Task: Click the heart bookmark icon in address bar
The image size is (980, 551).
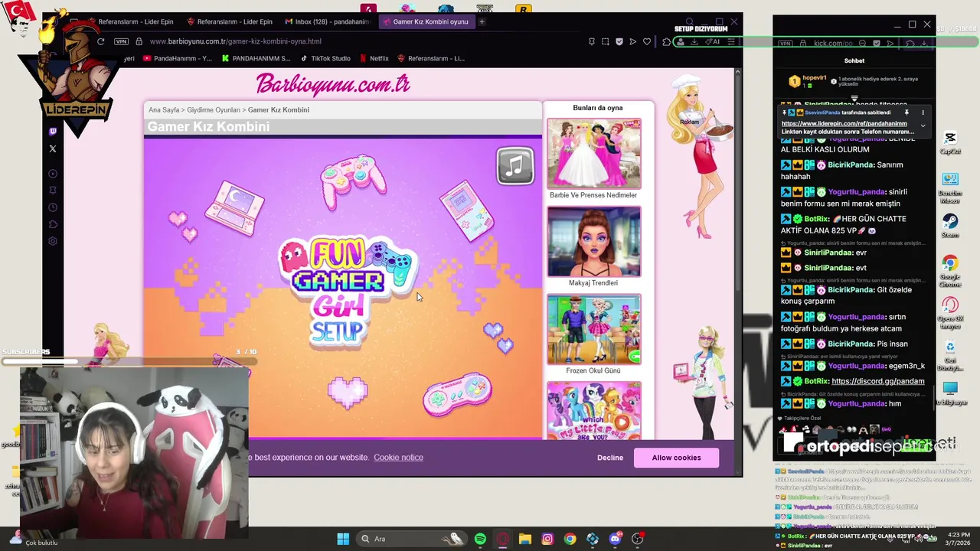Action: (x=647, y=41)
